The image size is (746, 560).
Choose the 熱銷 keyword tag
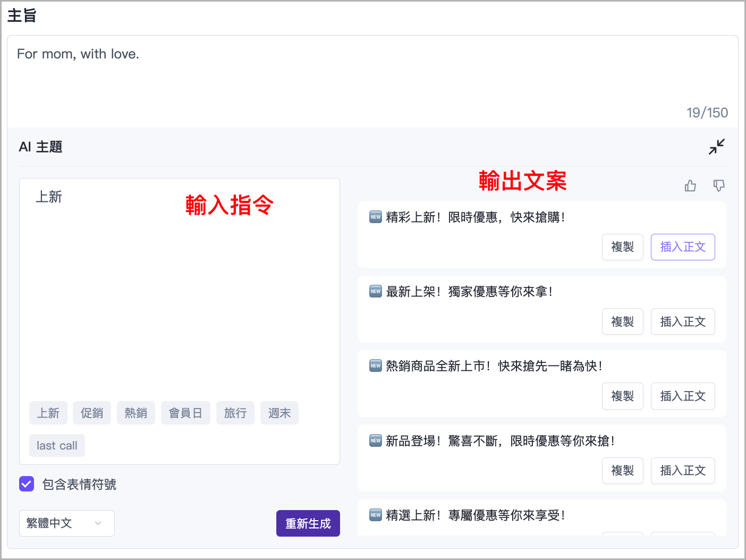point(136,413)
